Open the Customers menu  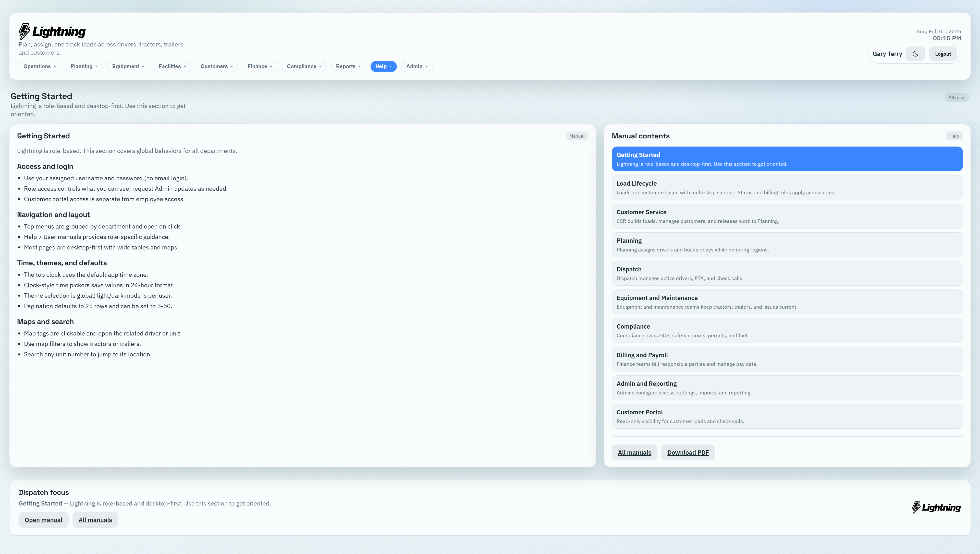[x=217, y=66]
